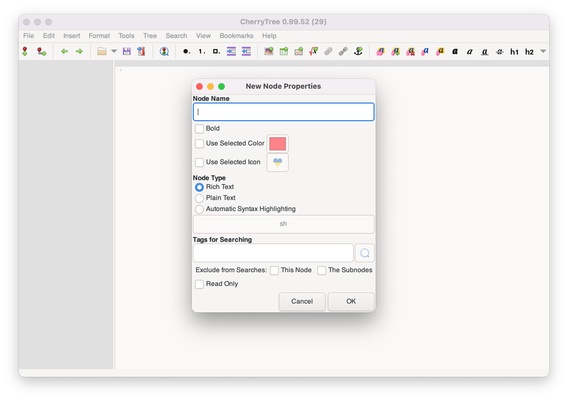
Task: Click the Tags for Searching field
Action: tap(273, 253)
